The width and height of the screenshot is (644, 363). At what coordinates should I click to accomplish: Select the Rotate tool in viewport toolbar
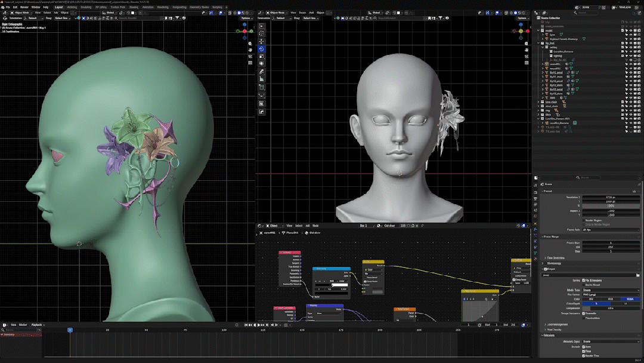coord(262,48)
